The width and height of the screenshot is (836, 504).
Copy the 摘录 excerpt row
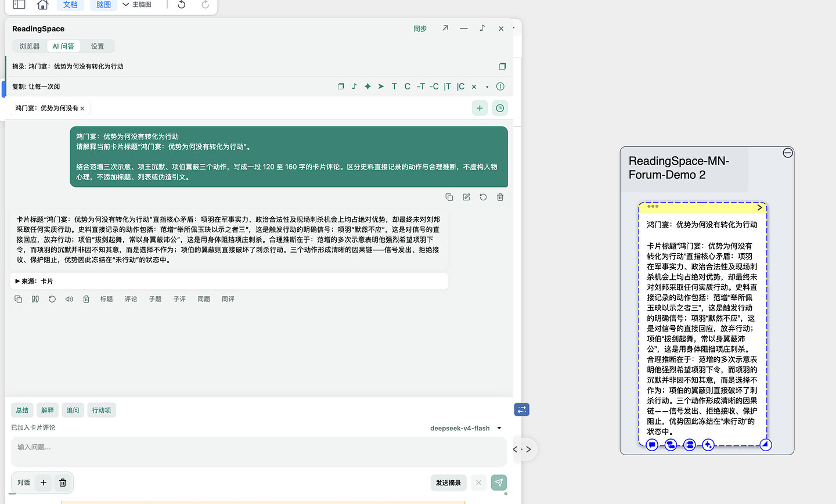[502, 66]
